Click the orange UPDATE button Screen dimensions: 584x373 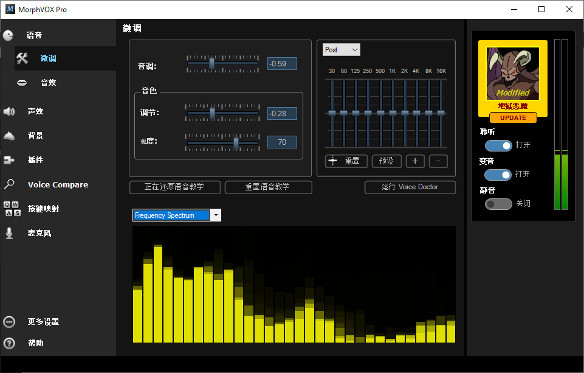click(513, 118)
